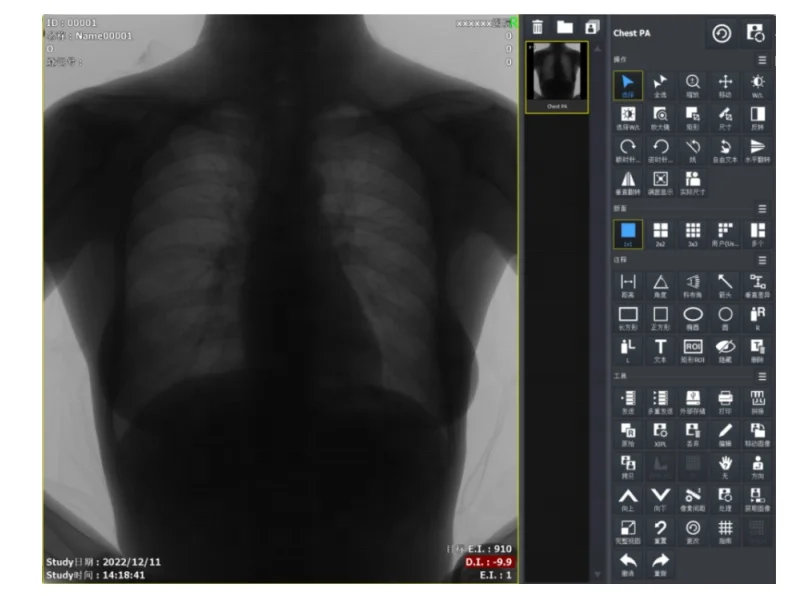Click the trash delete icon
This screenshot has height=605, width=793.
538,27
